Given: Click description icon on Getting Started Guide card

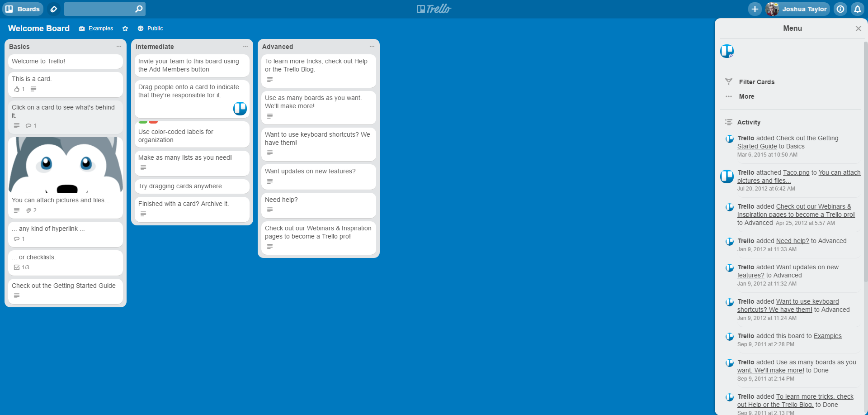Looking at the screenshot, I should [x=17, y=296].
